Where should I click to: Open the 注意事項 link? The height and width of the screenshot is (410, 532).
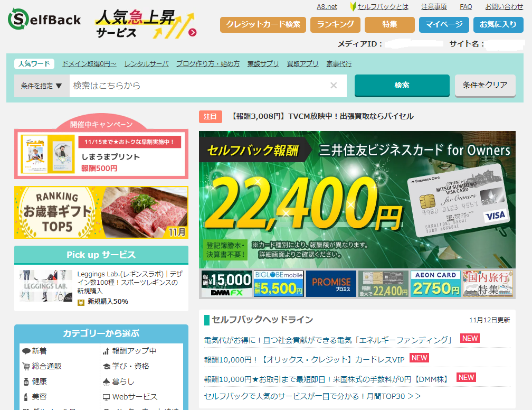tap(434, 6)
